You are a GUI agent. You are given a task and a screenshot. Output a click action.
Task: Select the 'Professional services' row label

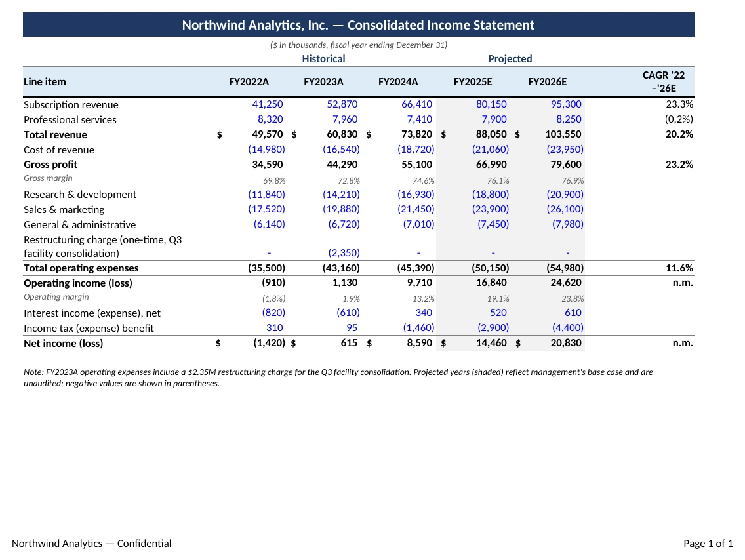70,120
